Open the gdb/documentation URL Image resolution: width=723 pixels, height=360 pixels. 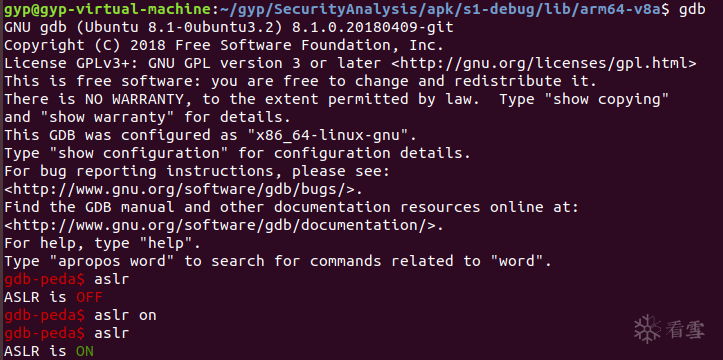[219, 225]
